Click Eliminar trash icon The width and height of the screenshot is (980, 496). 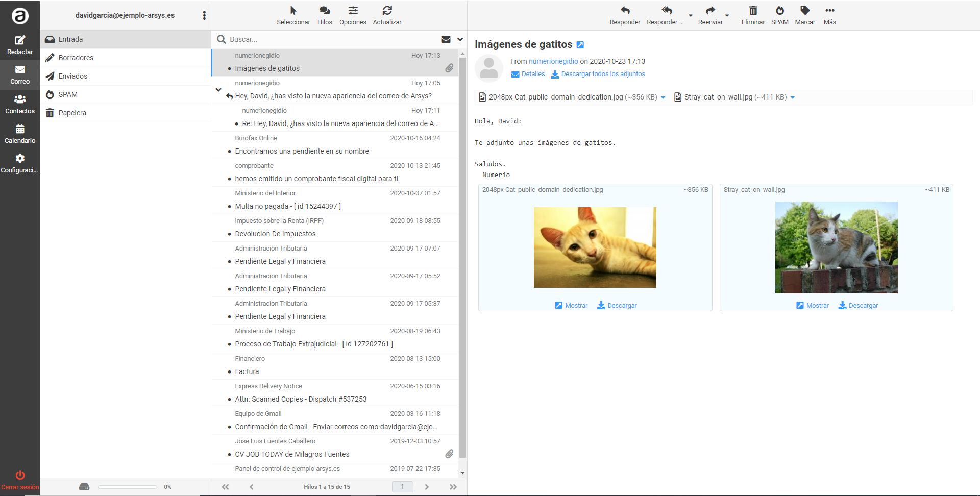753,11
